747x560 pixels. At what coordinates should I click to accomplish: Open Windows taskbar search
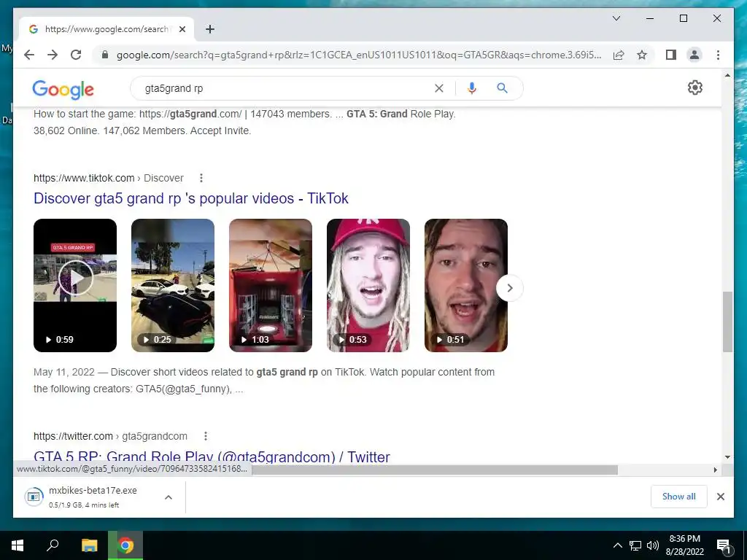[53, 545]
